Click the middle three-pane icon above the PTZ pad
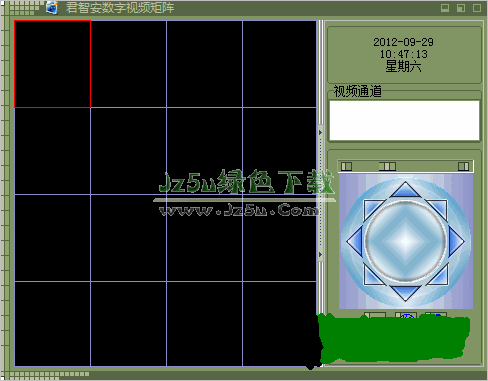488x381 pixels. point(387,166)
